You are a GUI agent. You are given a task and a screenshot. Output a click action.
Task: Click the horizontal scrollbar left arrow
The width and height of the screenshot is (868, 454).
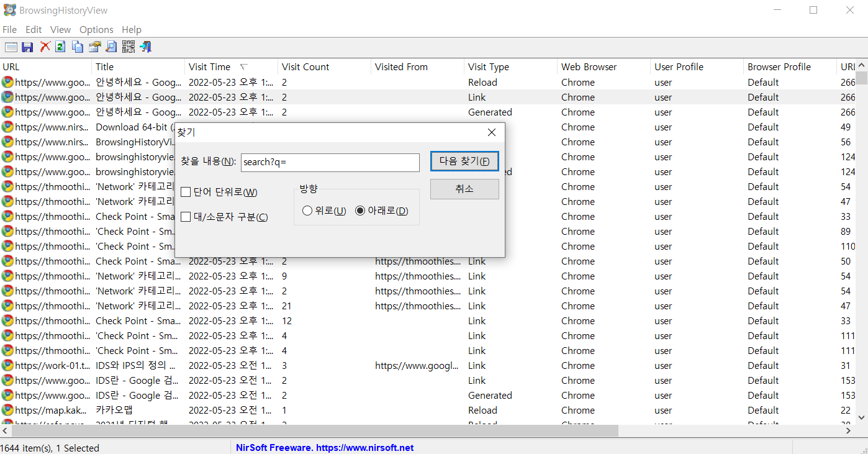pyautogui.click(x=5, y=430)
